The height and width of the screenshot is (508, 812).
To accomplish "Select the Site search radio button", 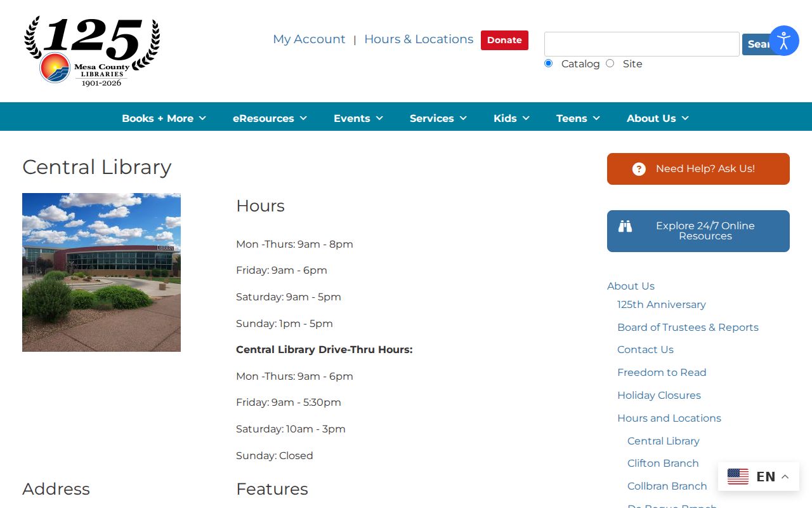I will coord(610,63).
